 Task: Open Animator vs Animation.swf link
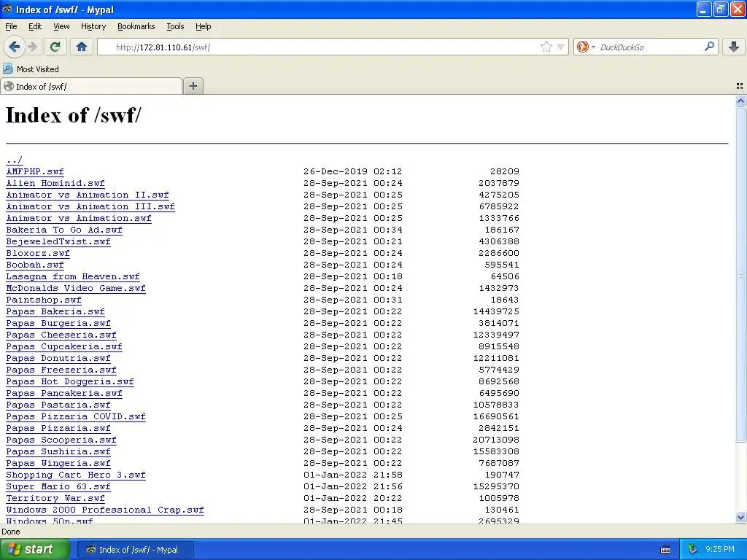[79, 218]
